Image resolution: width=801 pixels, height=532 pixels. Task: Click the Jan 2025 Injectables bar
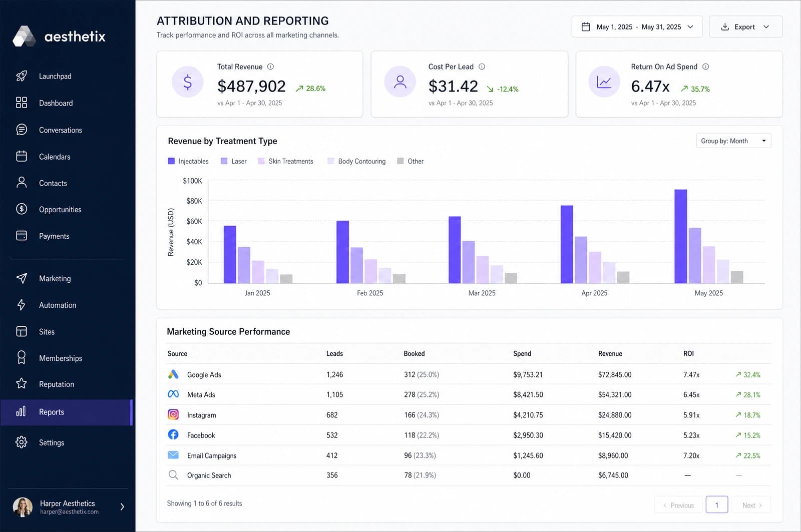pos(230,254)
